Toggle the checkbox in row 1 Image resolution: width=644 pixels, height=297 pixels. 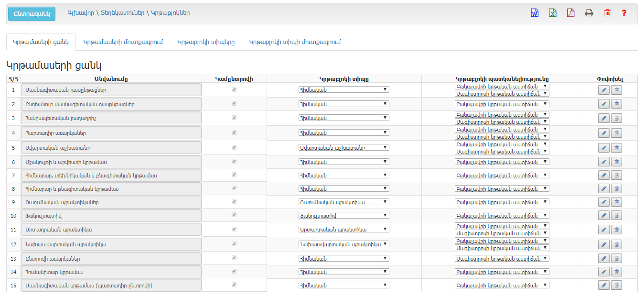234,89
